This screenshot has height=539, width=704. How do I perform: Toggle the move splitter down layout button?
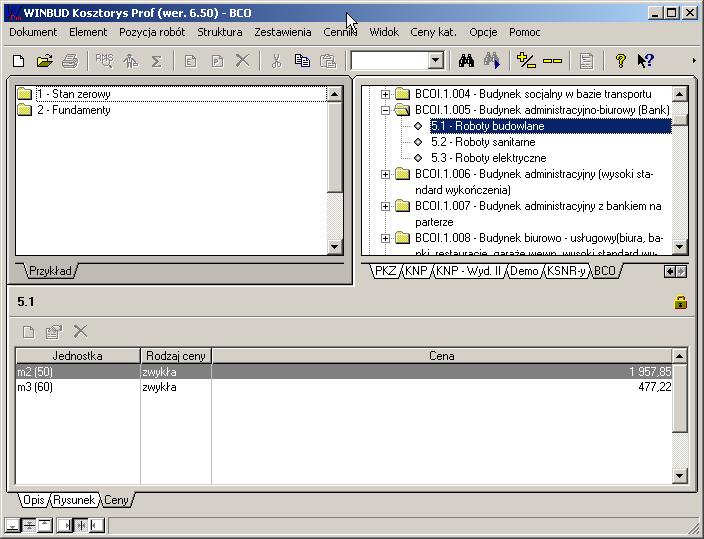click(13, 525)
